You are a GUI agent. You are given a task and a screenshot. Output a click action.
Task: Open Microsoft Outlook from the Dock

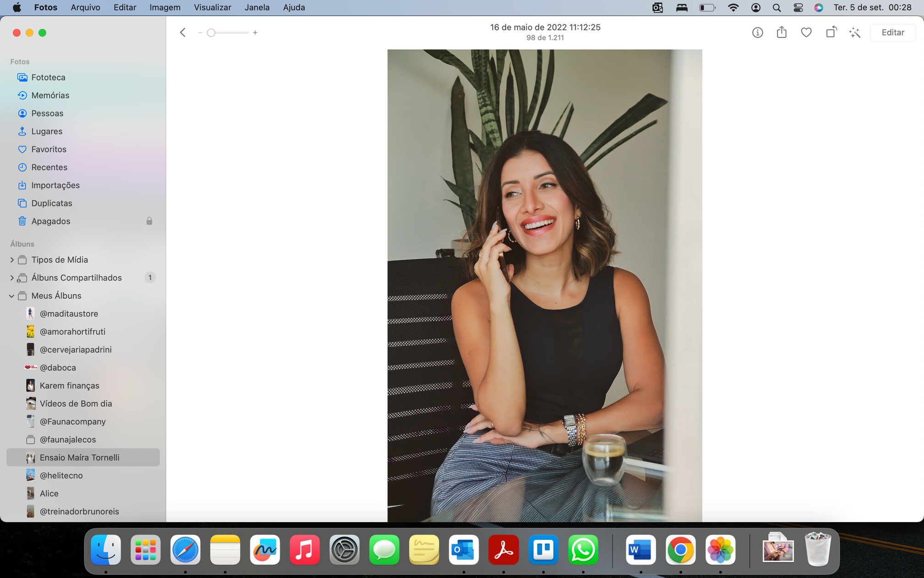tap(464, 550)
